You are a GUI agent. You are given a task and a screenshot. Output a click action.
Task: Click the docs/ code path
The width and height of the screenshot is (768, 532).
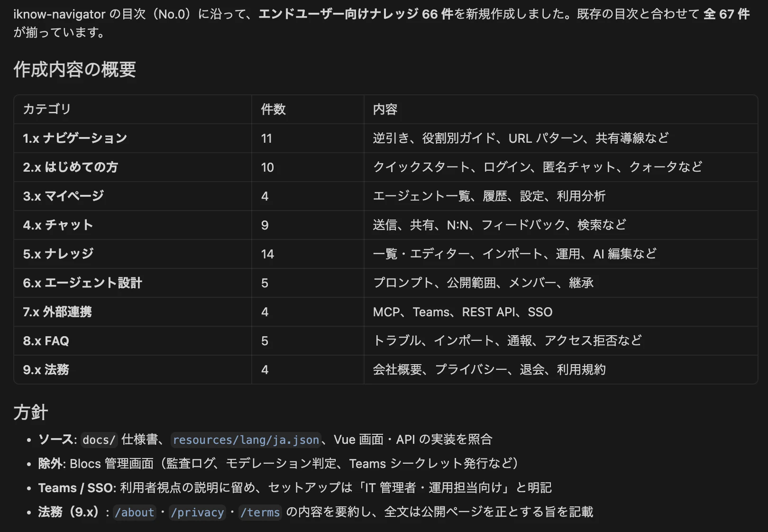pos(99,440)
